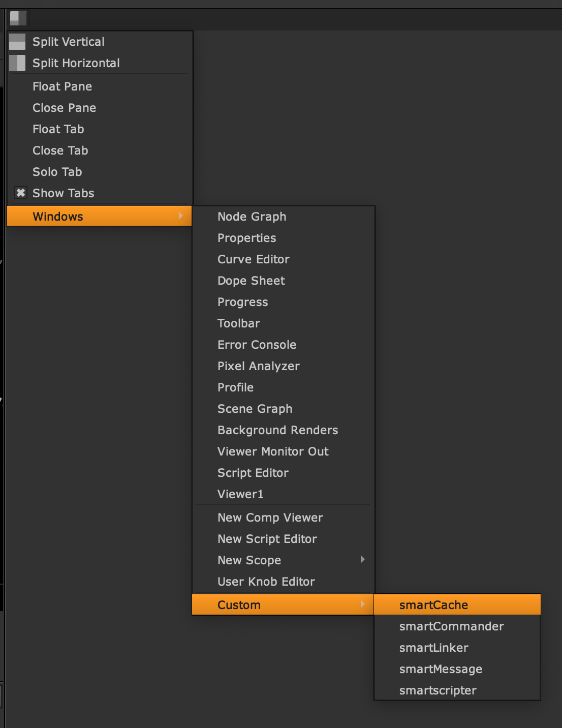Click the Split Horizontal icon
562x728 pixels.
pos(17,63)
